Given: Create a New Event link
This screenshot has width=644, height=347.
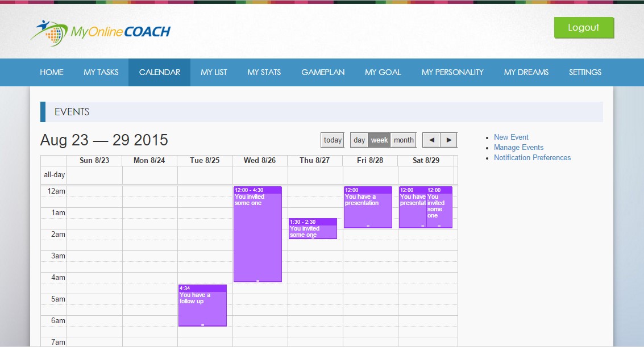Looking at the screenshot, I should (511, 137).
